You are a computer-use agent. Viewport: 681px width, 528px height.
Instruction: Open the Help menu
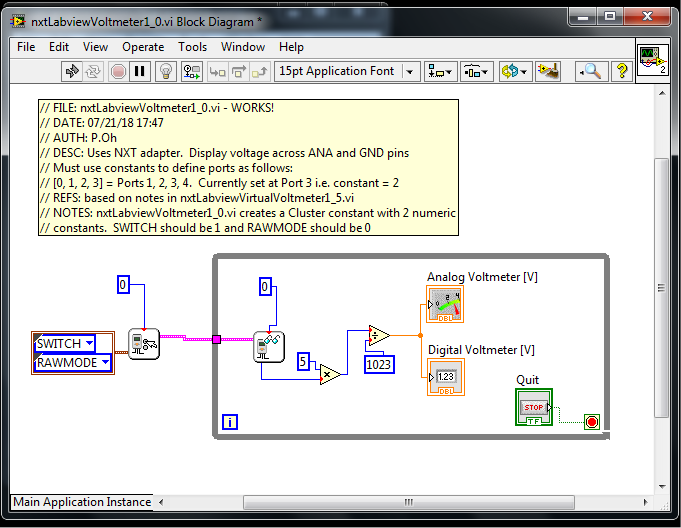(x=291, y=47)
